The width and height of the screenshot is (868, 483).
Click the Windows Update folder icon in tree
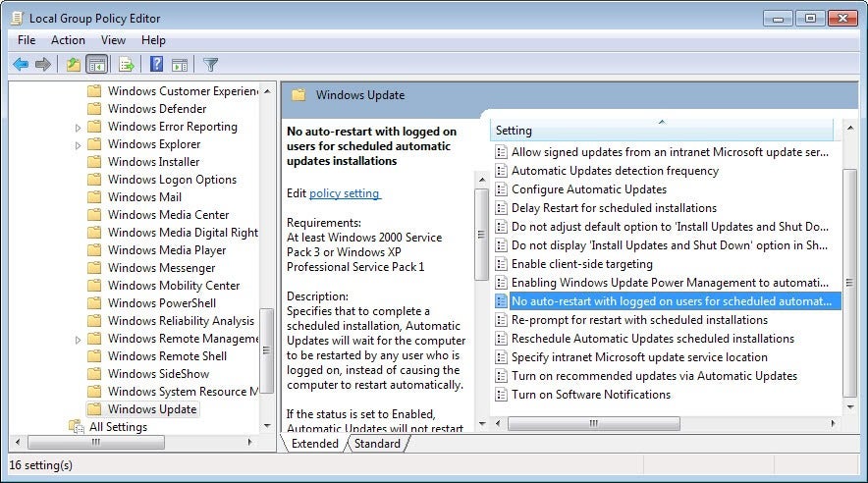[x=94, y=408]
